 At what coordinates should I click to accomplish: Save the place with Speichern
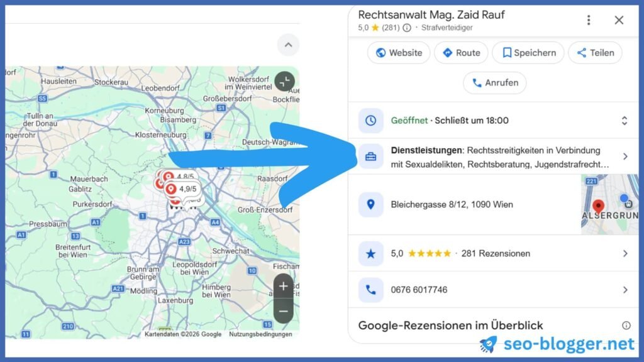(x=528, y=53)
